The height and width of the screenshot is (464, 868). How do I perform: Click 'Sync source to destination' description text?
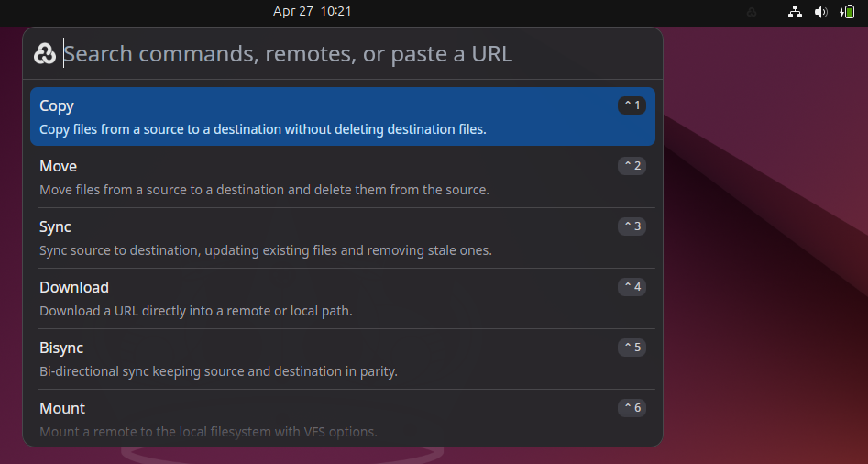(x=266, y=250)
